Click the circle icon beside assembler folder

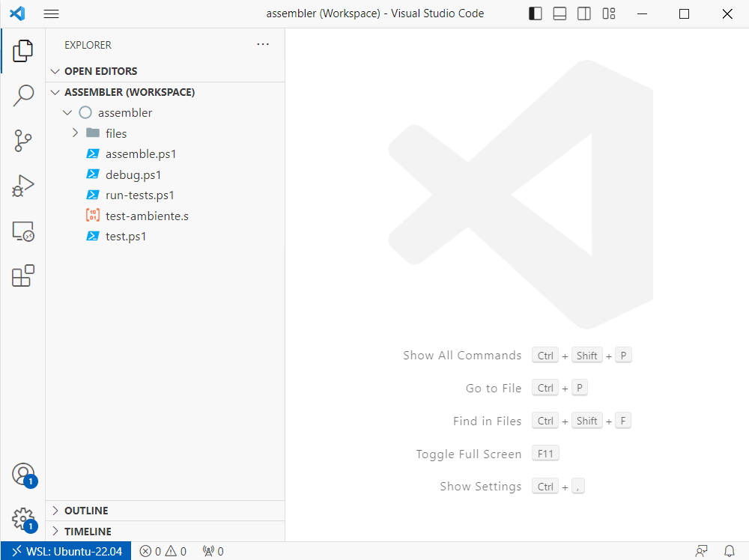85,112
